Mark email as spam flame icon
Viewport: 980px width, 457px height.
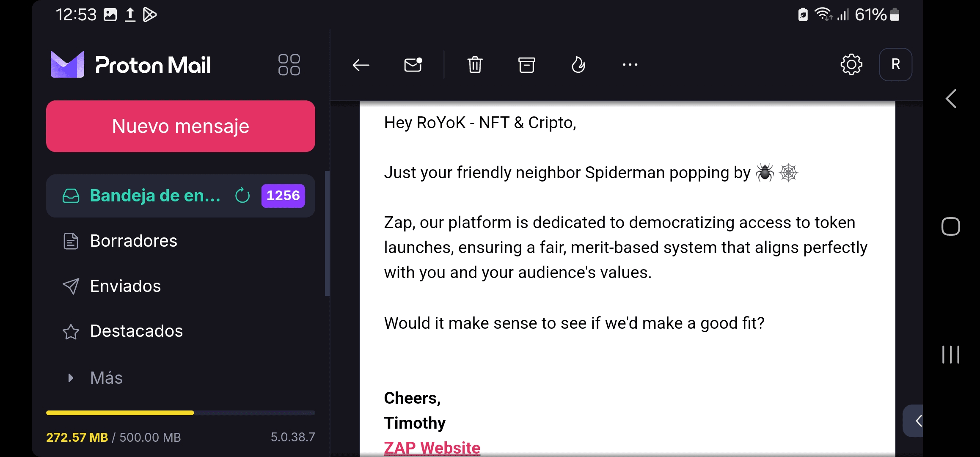click(578, 65)
